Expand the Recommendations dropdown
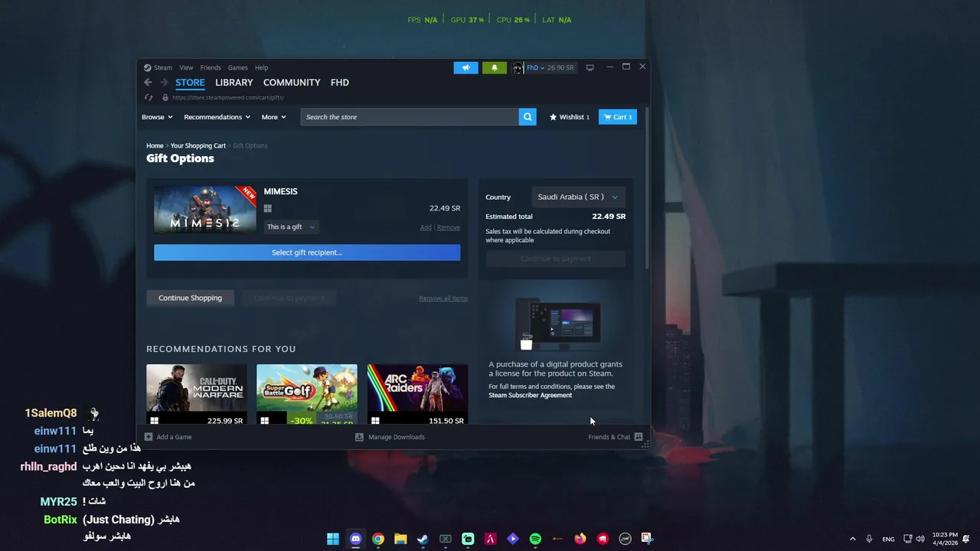Viewport: 980px width, 551px height. click(x=217, y=117)
